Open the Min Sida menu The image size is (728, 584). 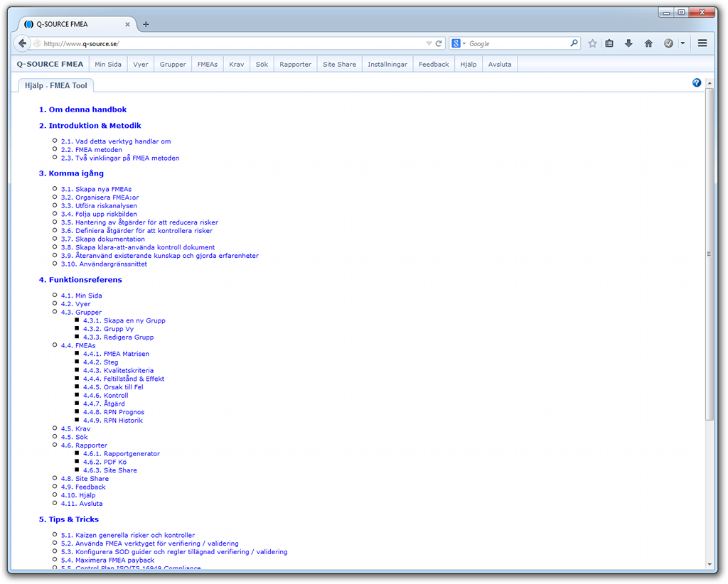pos(108,64)
